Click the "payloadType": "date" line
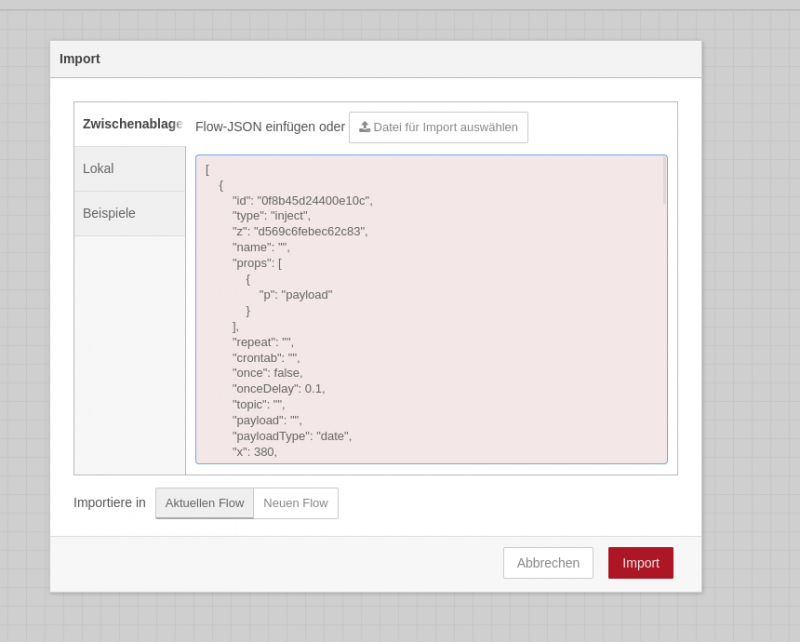 coord(292,436)
